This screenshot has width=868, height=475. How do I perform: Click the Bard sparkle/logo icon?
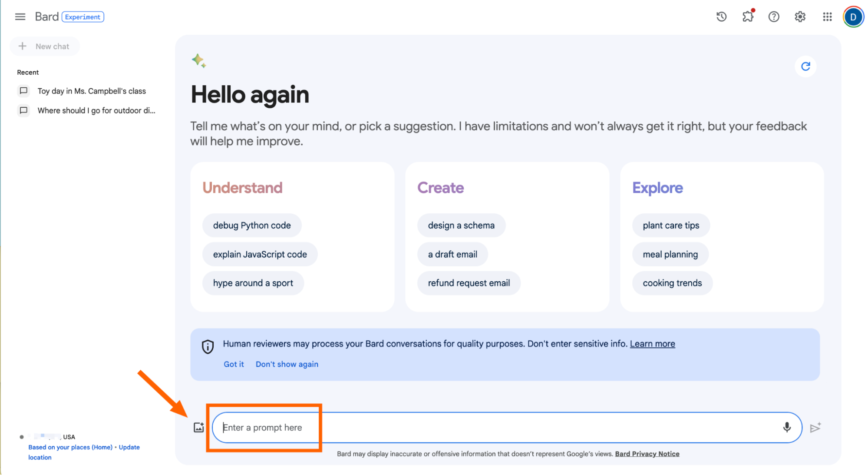[x=199, y=60]
